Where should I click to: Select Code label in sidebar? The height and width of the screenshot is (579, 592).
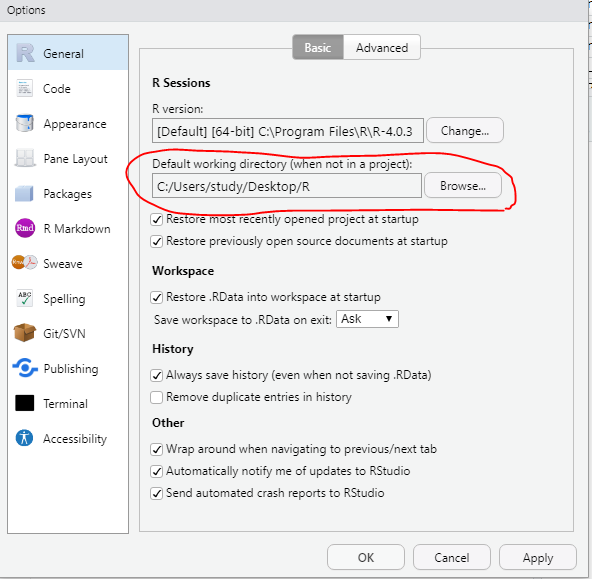(x=57, y=89)
